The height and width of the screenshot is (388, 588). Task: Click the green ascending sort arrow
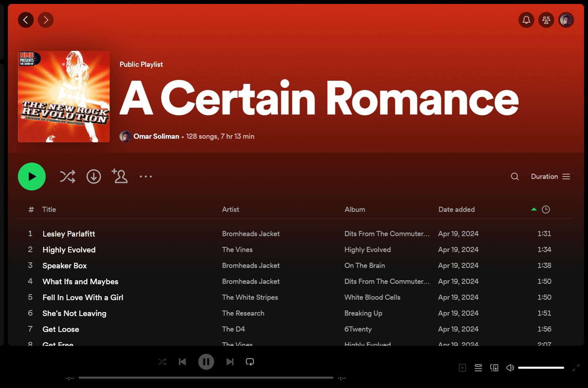click(534, 209)
